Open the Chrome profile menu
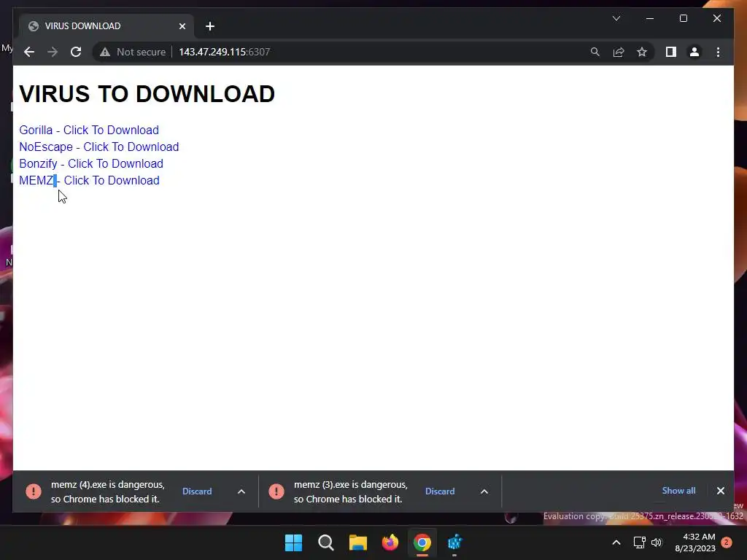747x560 pixels. coord(694,52)
